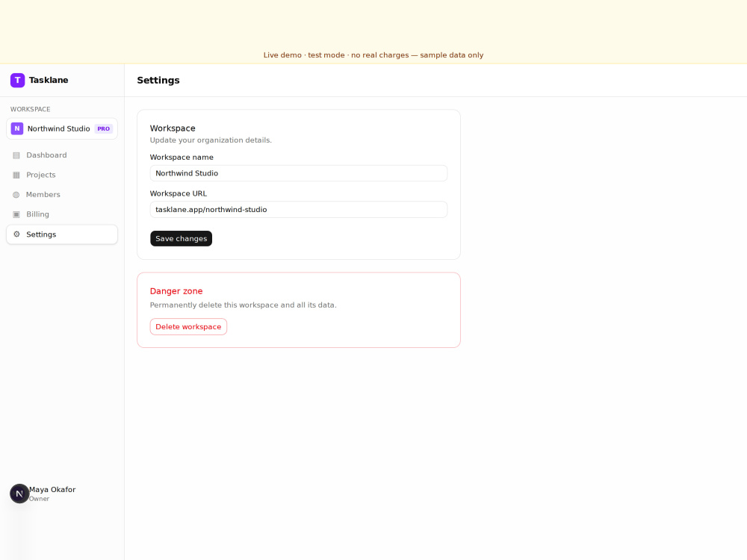Click the Northwind Studio N avatar icon
Image resolution: width=747 pixels, height=560 pixels.
tap(17, 128)
